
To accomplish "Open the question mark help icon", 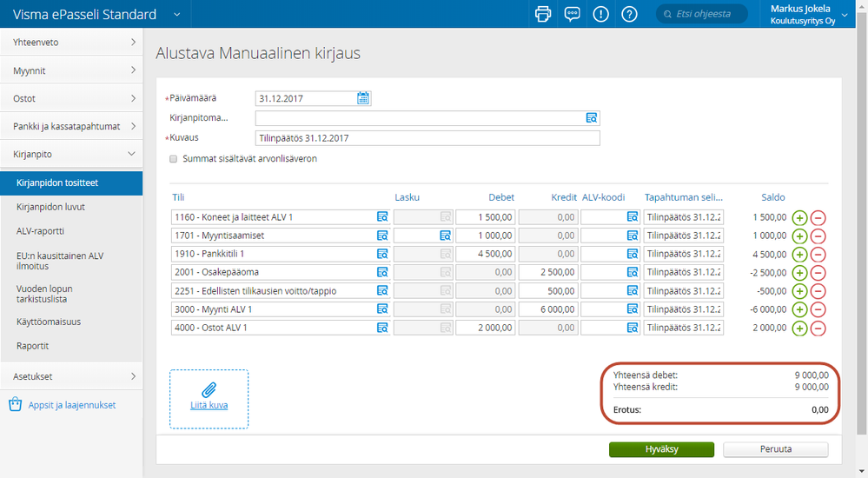I will coord(630,14).
